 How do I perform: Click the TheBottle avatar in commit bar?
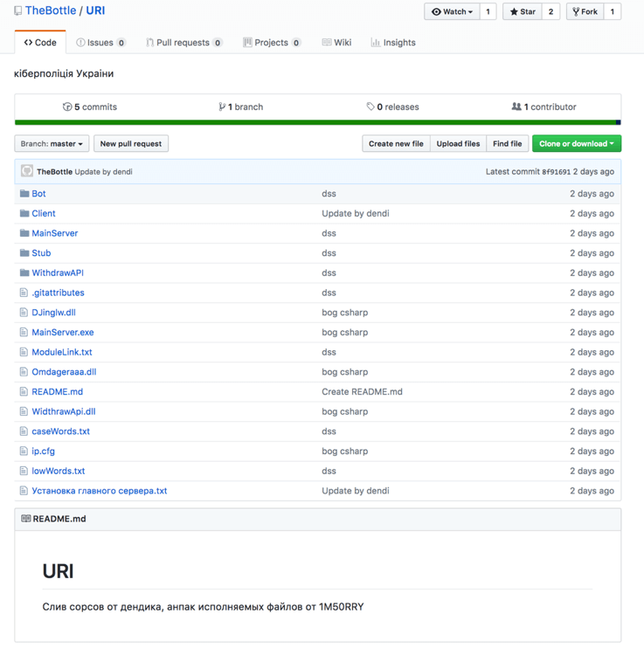(x=27, y=171)
